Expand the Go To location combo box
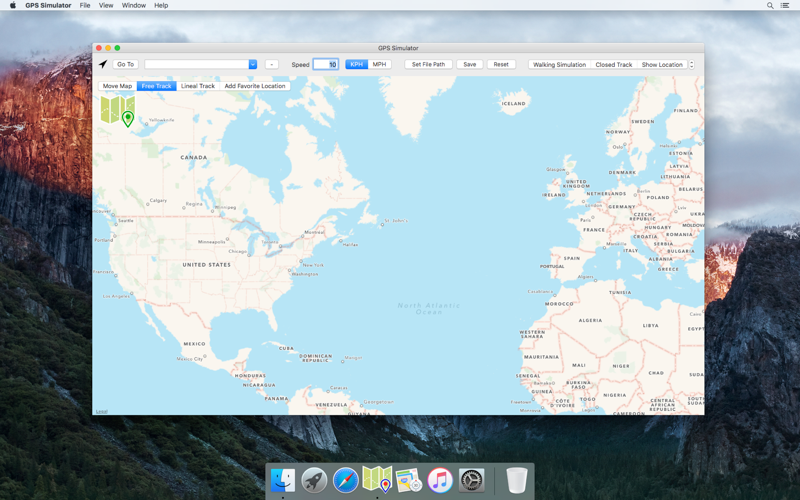The image size is (800, 500). (x=253, y=64)
